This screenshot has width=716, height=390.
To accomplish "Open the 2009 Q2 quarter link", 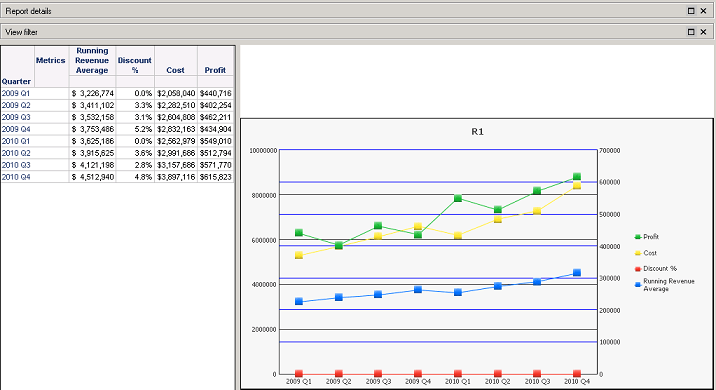I will point(16,105).
